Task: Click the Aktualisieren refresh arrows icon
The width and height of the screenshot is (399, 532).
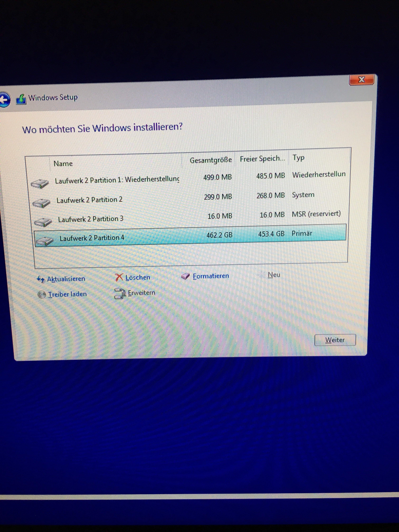Action: tap(40, 279)
